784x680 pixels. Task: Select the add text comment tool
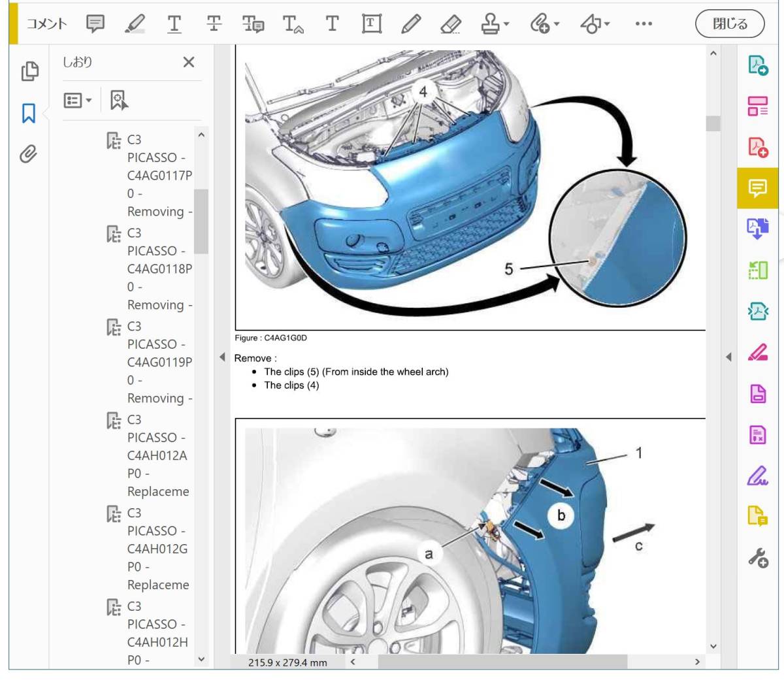tap(333, 24)
